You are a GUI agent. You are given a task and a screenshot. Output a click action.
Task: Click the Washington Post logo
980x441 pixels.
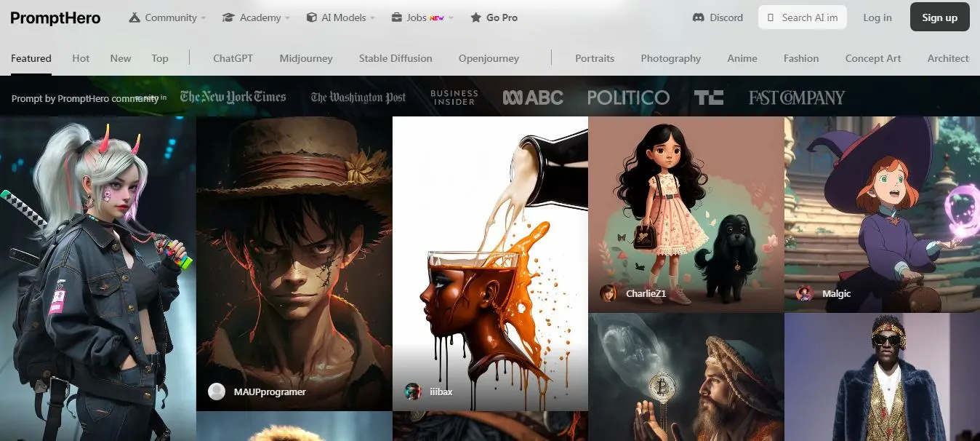click(x=358, y=97)
